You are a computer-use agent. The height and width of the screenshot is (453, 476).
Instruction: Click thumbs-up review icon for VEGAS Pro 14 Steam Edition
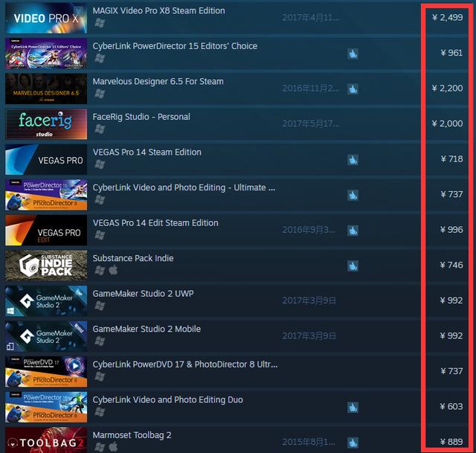(353, 160)
